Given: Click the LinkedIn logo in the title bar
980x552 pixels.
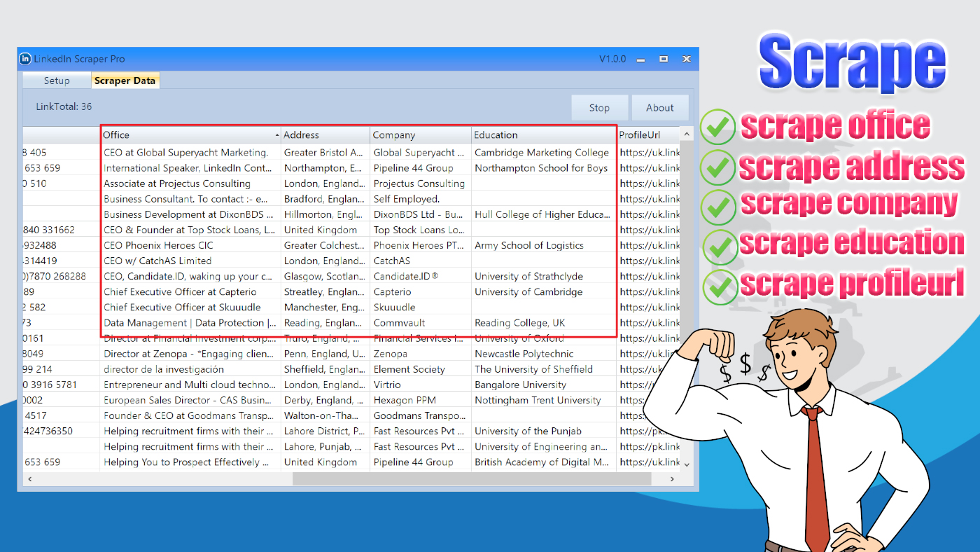Looking at the screenshot, I should pos(24,59).
